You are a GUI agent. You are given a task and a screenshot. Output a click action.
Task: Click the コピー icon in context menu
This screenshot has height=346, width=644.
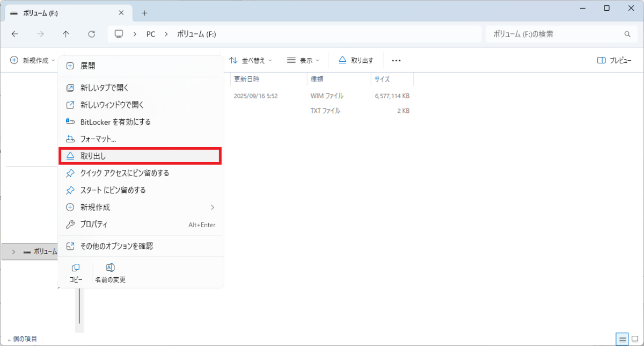point(76,273)
